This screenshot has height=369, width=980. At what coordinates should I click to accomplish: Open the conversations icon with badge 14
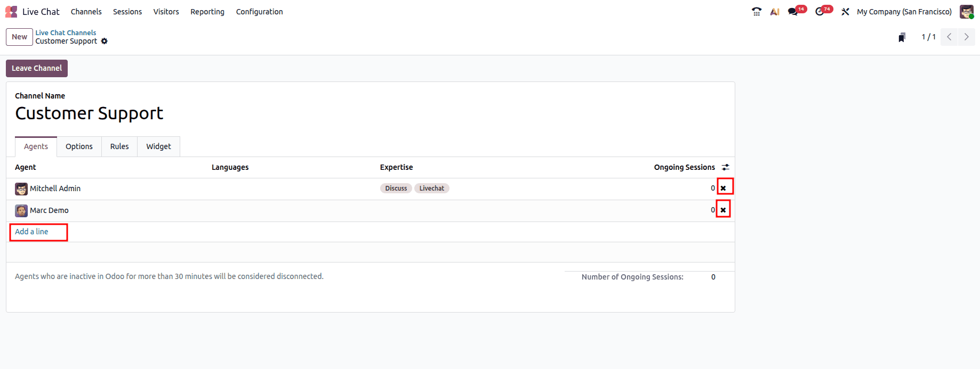point(797,11)
